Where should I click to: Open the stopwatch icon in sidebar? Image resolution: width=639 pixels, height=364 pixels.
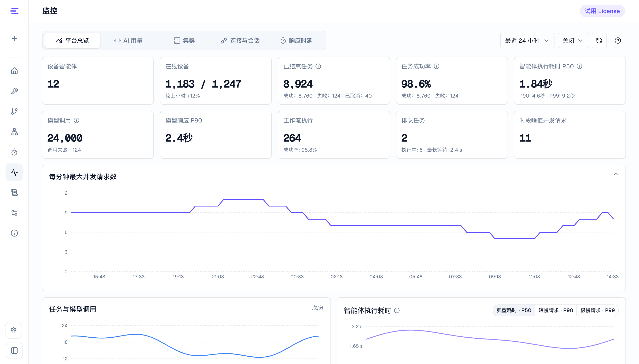tap(14, 152)
